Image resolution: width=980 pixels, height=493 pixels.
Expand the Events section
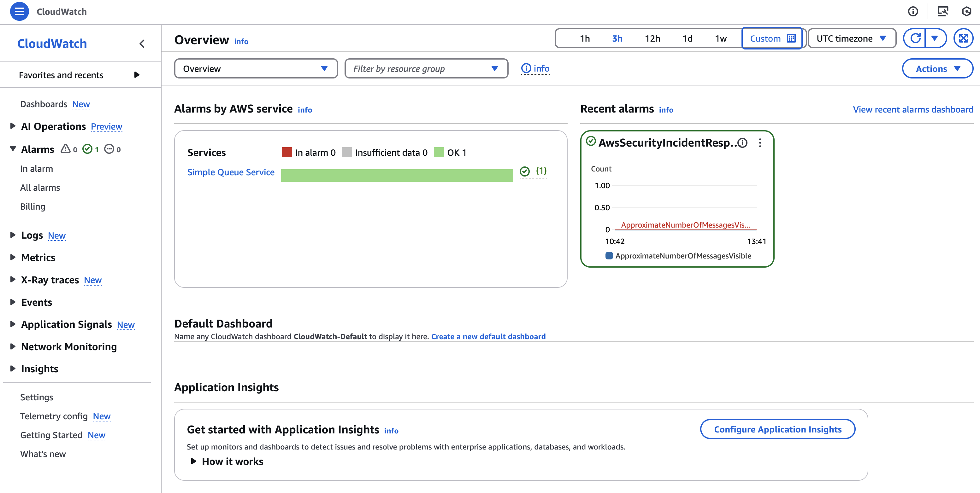13,302
